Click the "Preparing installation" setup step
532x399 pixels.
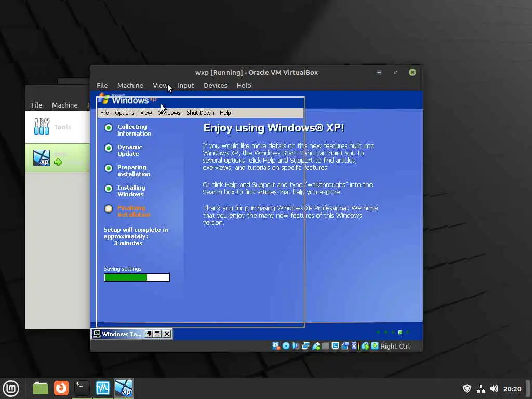(134, 170)
